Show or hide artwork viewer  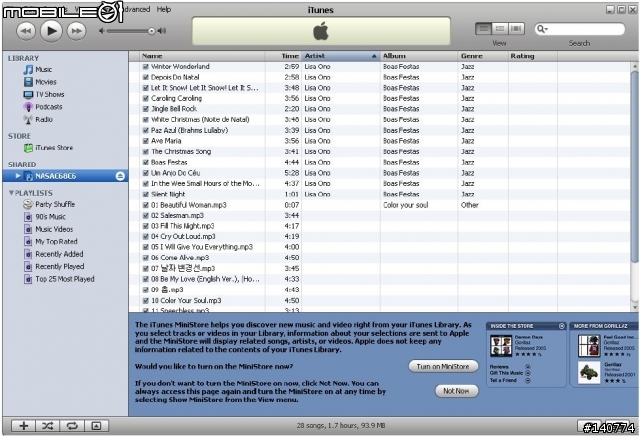click(x=96, y=426)
